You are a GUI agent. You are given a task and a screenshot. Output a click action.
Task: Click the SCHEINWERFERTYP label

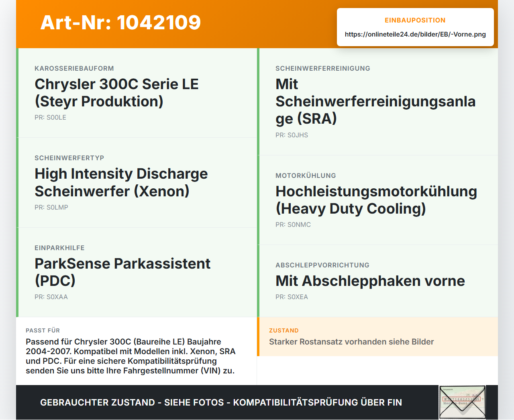coord(69,158)
